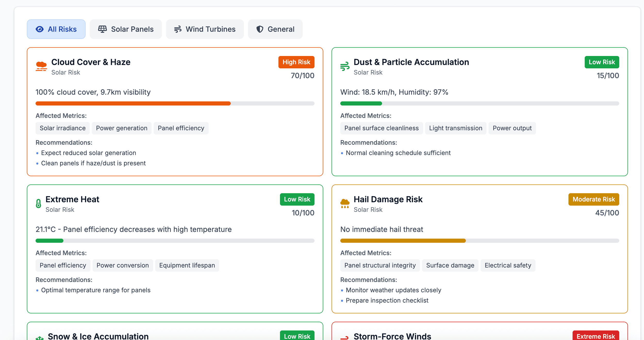Click the Low Risk badge on Snow & Ice
644x340 pixels.
[x=297, y=335]
